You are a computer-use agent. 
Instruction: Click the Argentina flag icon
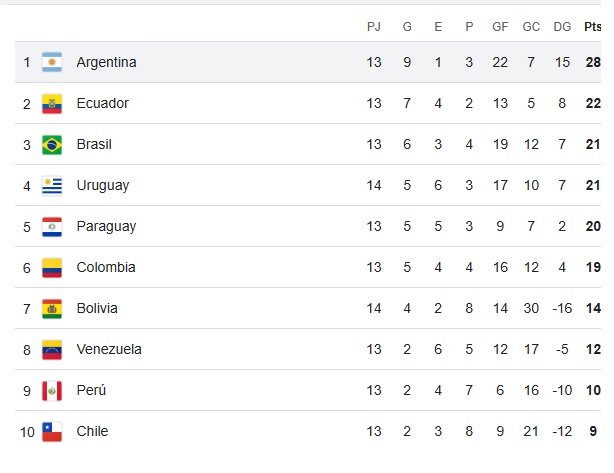click(52, 62)
